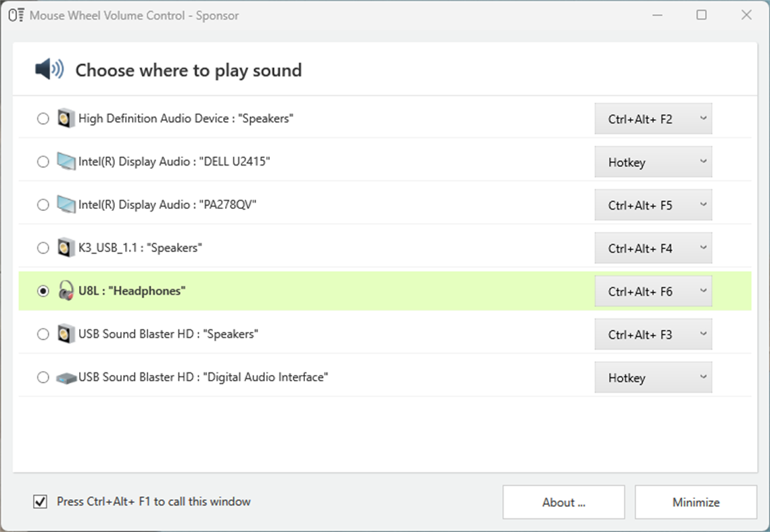Screen dimensions: 770x532
Task: Click the large sound icon in the header
Action: [49, 70]
